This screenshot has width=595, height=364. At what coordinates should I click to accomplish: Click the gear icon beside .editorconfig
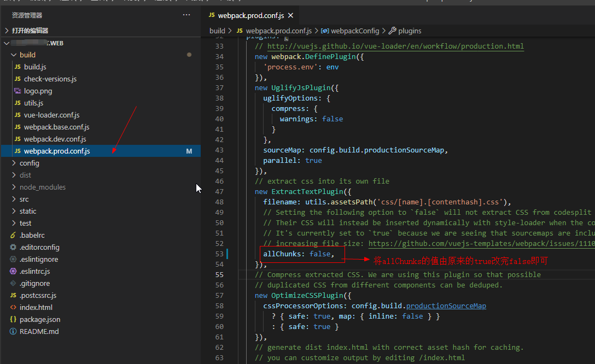click(13, 247)
